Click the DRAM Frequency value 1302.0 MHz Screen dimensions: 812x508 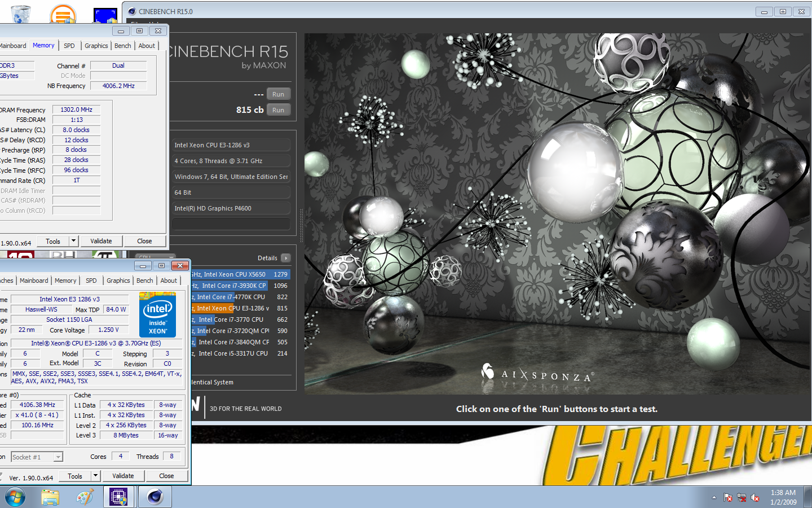(x=77, y=110)
